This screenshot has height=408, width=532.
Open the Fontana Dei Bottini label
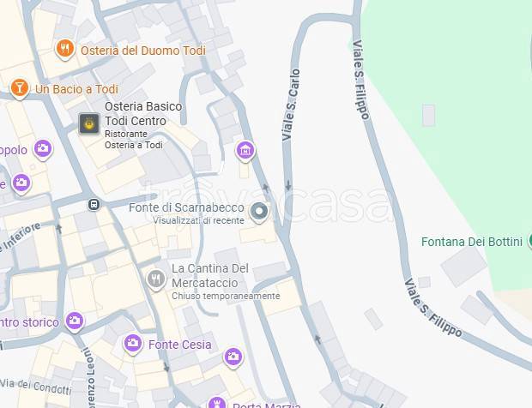(472, 242)
